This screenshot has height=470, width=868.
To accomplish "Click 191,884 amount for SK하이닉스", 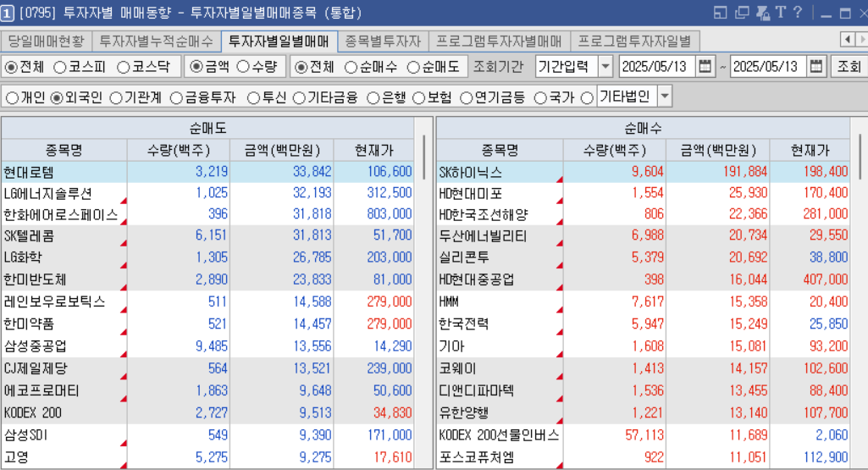I will click(x=745, y=172).
